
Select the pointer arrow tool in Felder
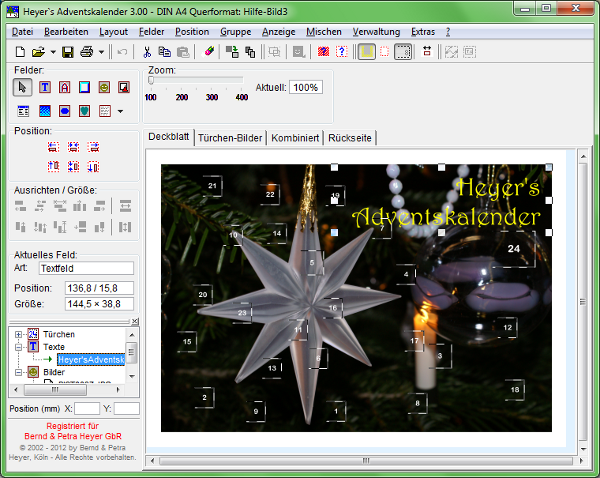click(x=24, y=88)
